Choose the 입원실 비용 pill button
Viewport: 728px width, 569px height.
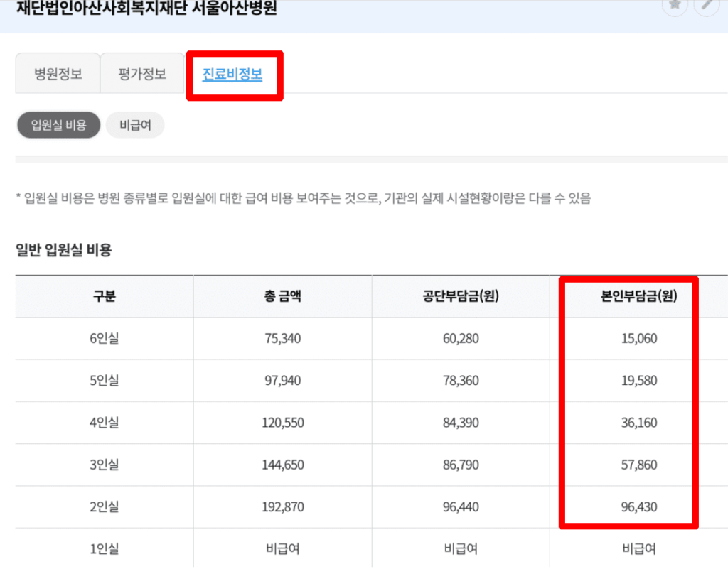58,125
